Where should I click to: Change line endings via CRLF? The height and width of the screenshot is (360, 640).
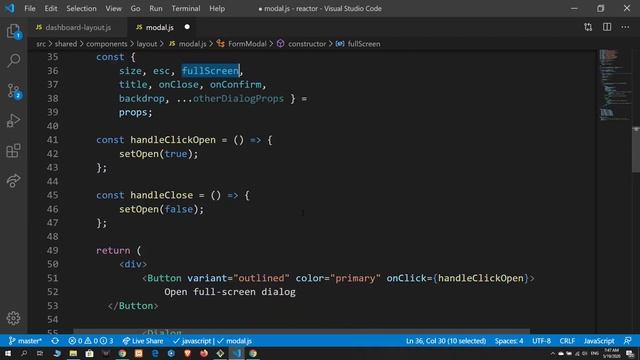click(x=567, y=341)
